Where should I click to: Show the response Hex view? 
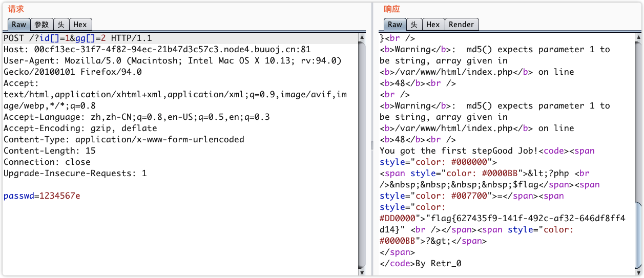(433, 24)
